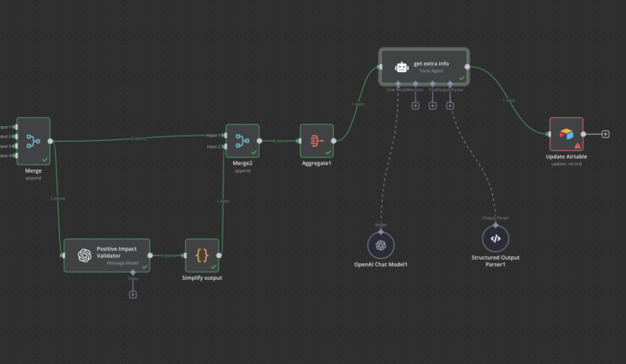Click the Tool diamond connector on agent
626x364 pixels.
pos(432,83)
